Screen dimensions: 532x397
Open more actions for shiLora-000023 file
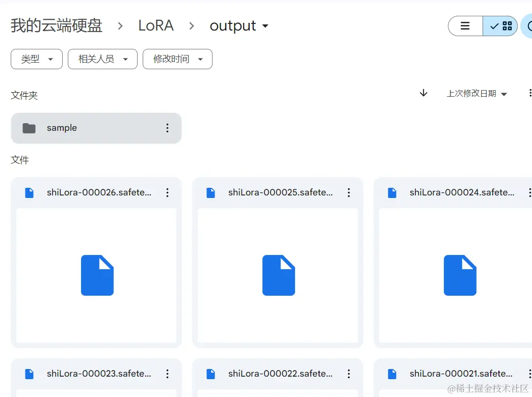[167, 374]
